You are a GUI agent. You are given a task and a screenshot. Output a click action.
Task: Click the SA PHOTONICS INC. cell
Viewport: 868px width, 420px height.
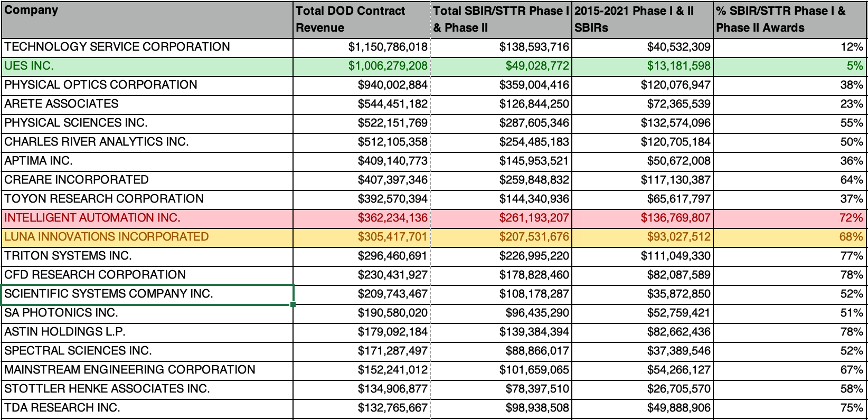[x=147, y=313]
